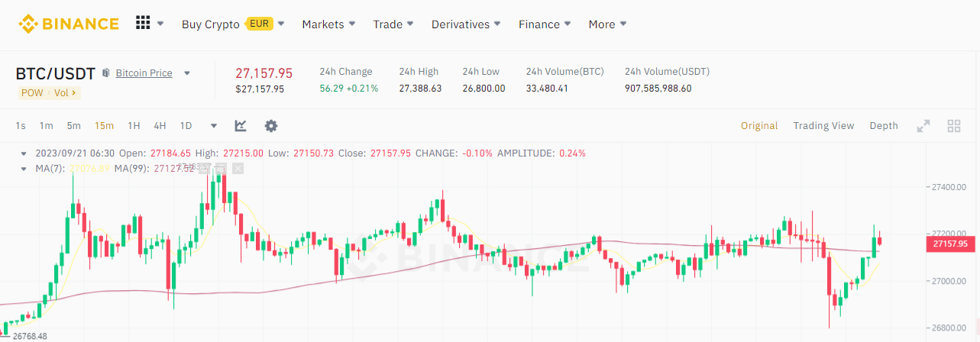Image resolution: width=980 pixels, height=342 pixels.
Task: Switch to Depth chart
Action: pyautogui.click(x=884, y=126)
